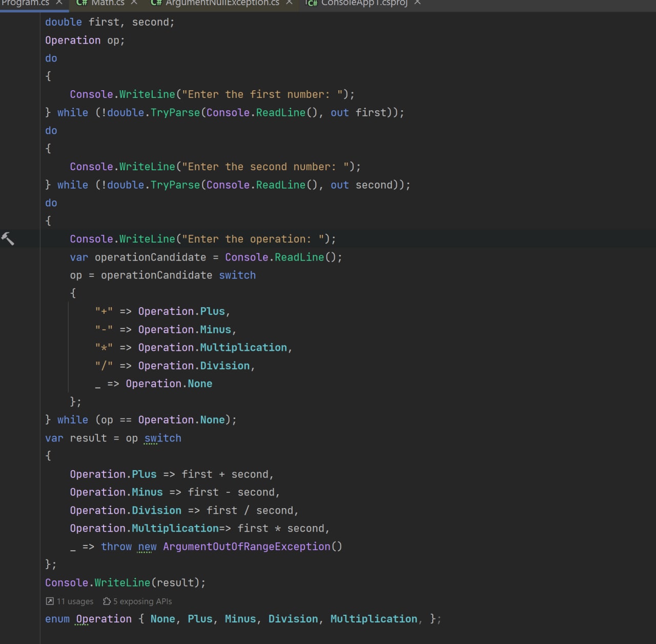Open the 11 usages code lens link
Viewport: 656px width, 644px height.
point(75,601)
